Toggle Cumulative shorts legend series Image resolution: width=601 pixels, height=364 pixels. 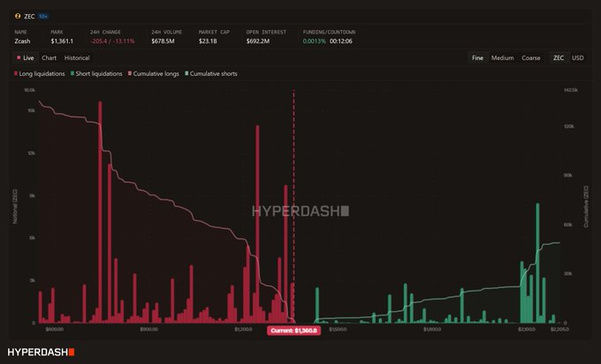[211, 73]
